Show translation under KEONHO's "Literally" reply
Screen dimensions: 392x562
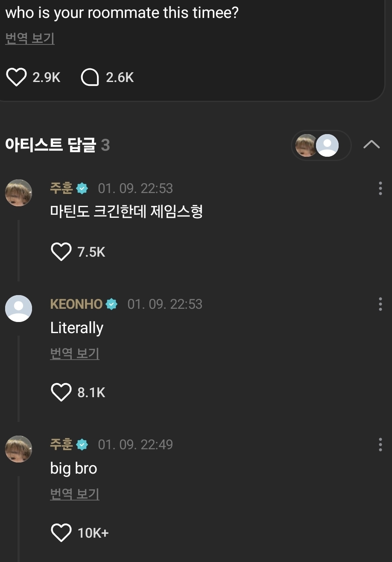pos(75,354)
